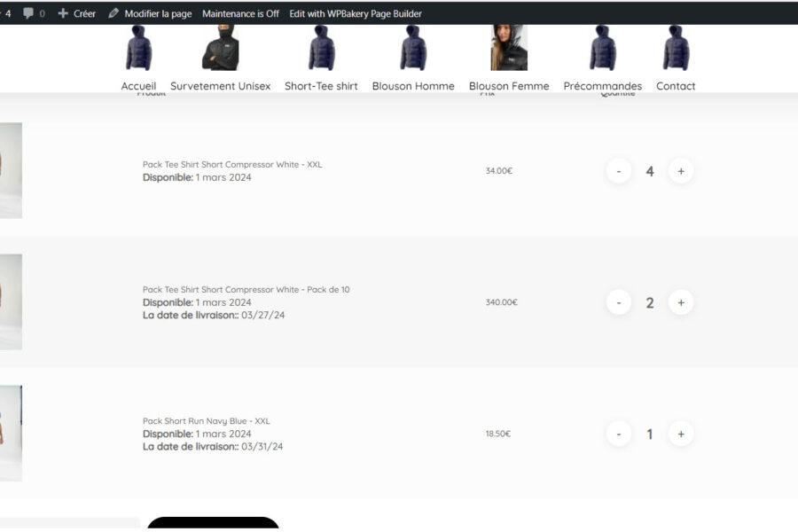Click Edit with WPBakery Page Builder

pos(356,14)
